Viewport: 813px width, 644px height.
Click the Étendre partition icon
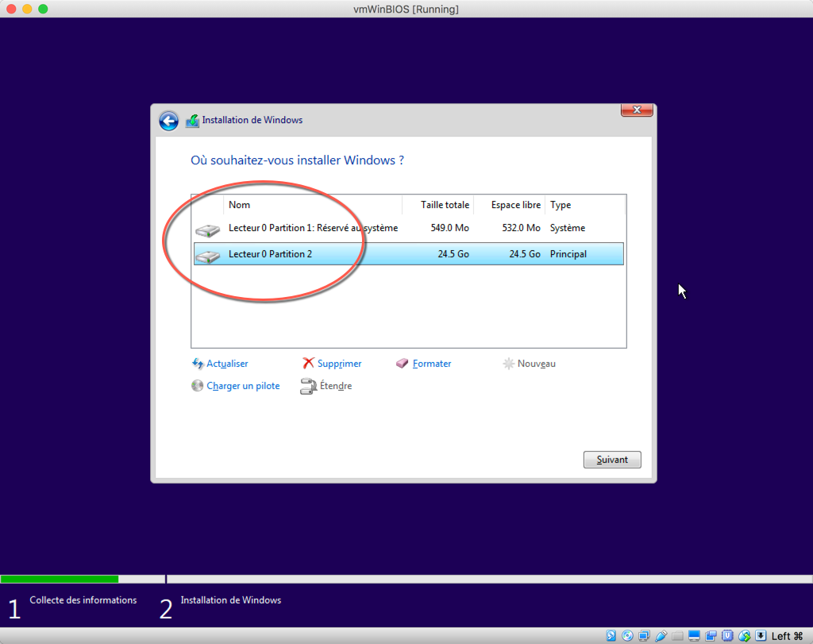click(x=308, y=386)
